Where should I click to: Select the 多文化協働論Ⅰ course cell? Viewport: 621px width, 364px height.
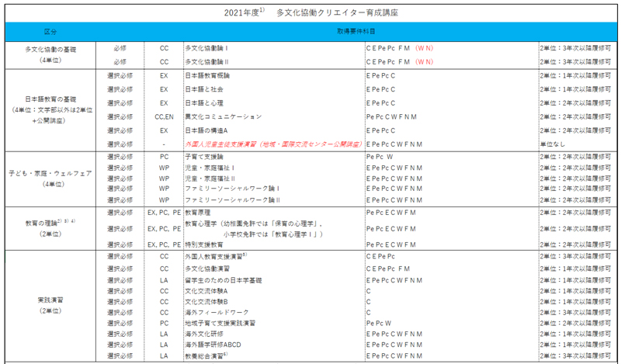point(211,48)
